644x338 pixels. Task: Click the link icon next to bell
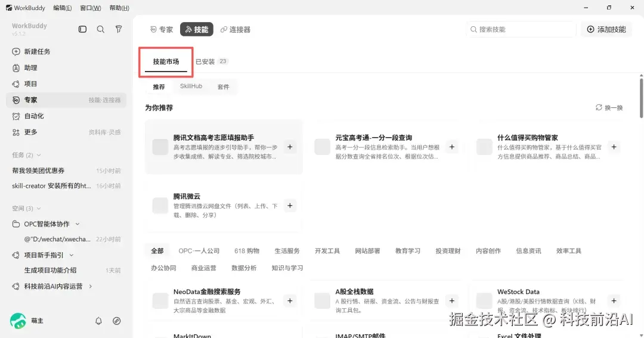pyautogui.click(x=117, y=321)
